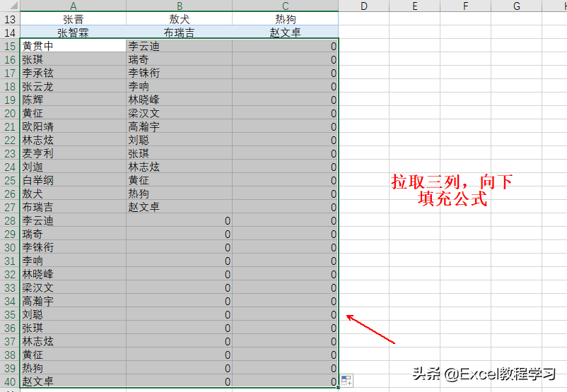The image size is (567, 392).
Task: Select row 27 header
Action: tap(10, 207)
